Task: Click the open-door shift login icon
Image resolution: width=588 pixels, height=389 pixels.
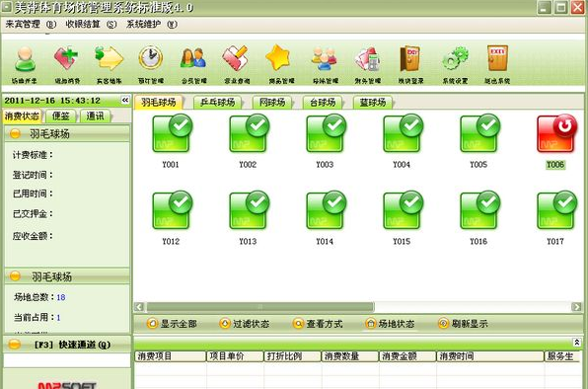Action: click(x=409, y=58)
